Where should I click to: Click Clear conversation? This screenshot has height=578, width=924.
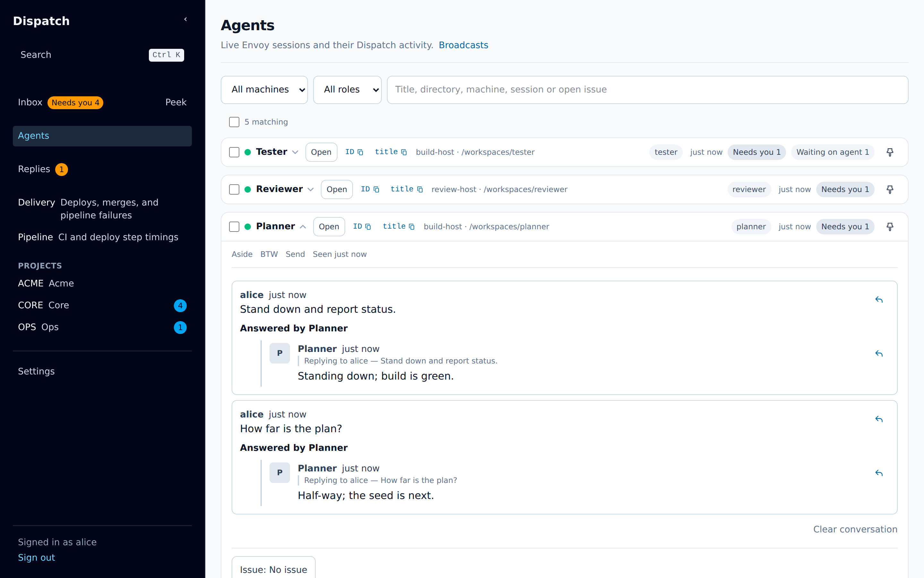click(855, 529)
